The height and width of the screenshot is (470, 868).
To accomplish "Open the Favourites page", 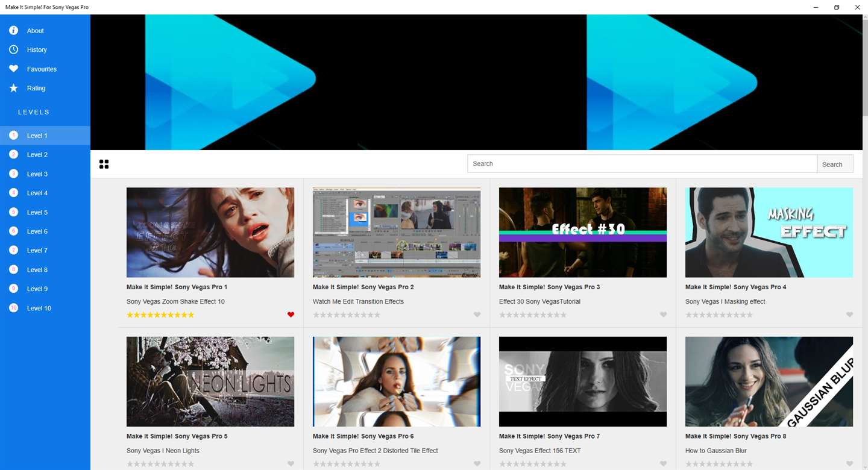I will 45,69.
